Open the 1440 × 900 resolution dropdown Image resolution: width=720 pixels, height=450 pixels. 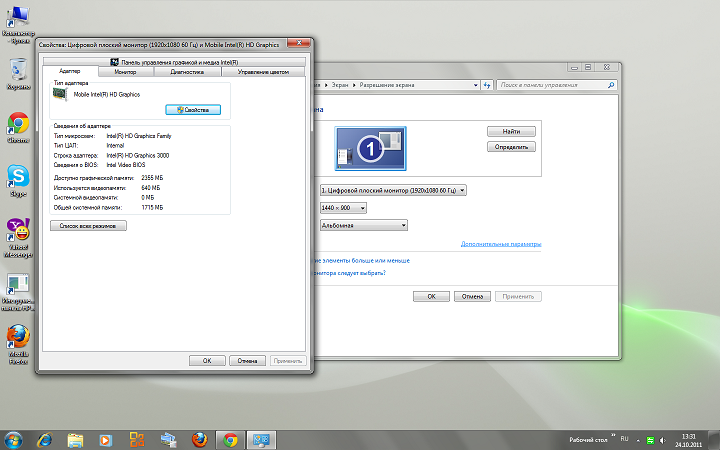tap(343, 208)
